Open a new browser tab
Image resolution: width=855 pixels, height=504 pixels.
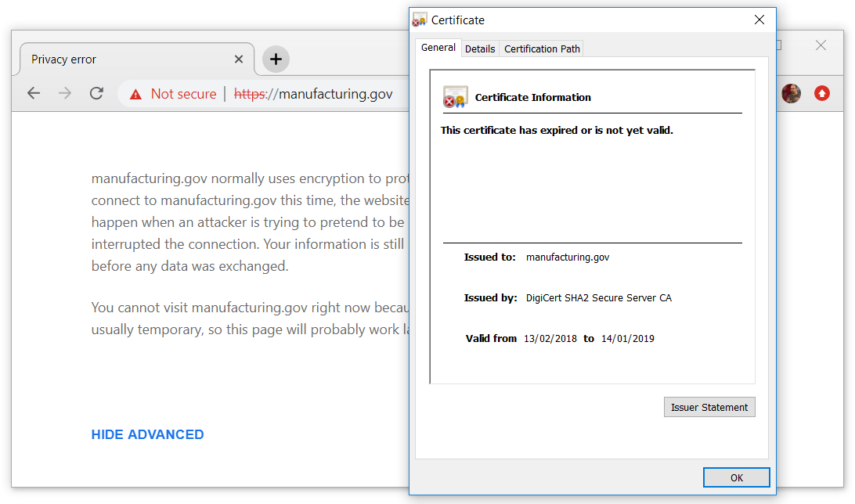point(276,59)
